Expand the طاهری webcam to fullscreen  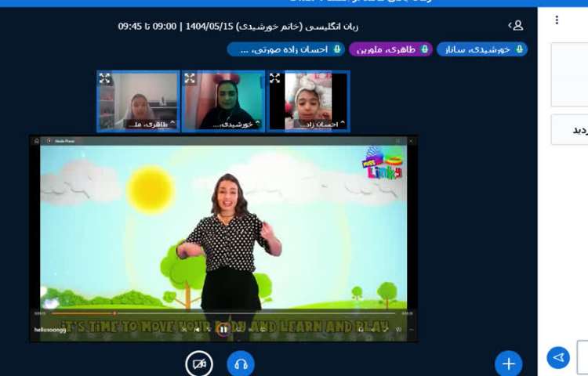(x=104, y=78)
